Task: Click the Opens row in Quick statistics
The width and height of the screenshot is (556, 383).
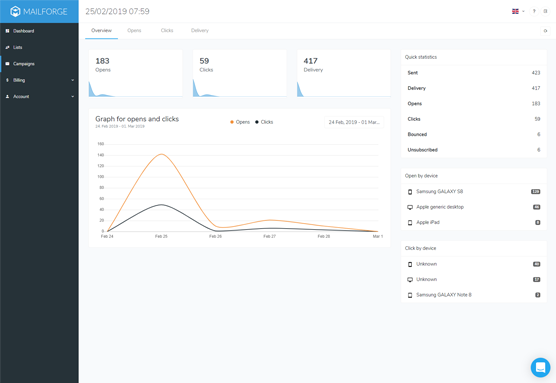Action: coord(474,104)
